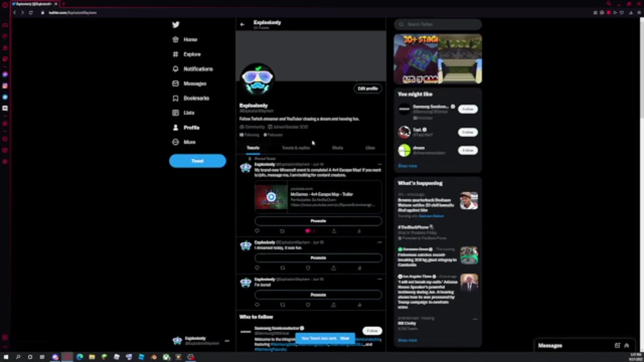Open Instagram in the browser sidebar
The width and height of the screenshot is (644, 362).
(5, 86)
